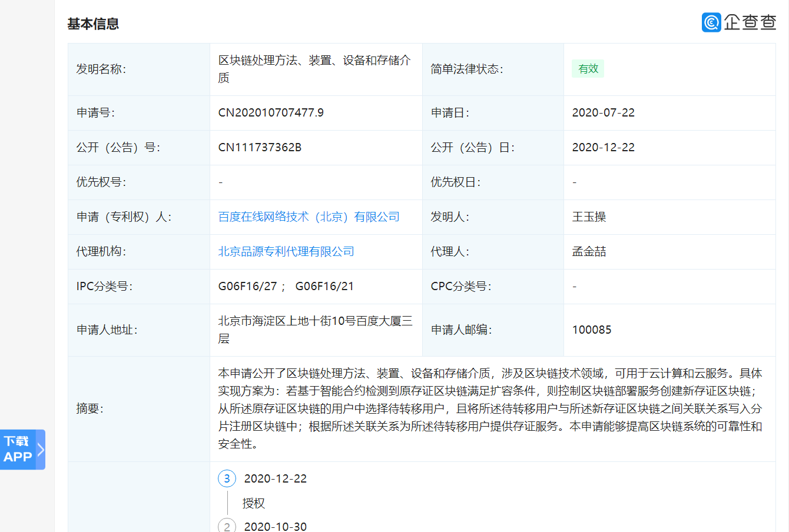This screenshot has width=789, height=532.
Task: Click inventor name 王玉操
Action: tap(589, 217)
